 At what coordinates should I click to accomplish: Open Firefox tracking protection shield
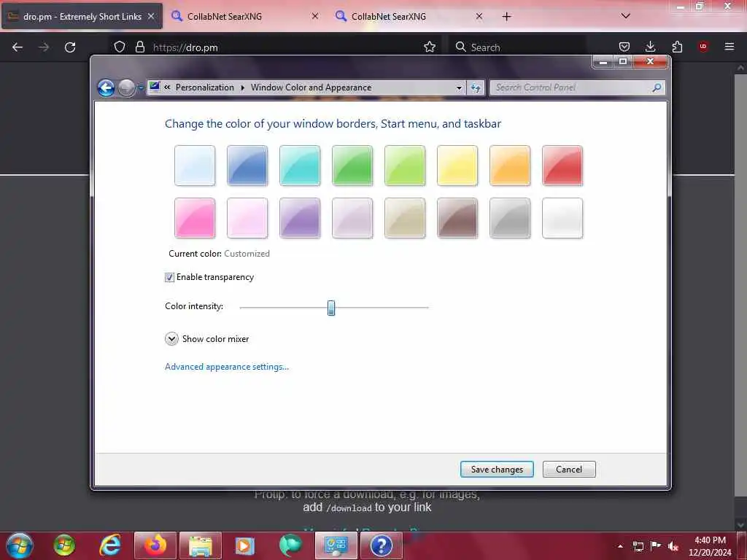tap(119, 47)
